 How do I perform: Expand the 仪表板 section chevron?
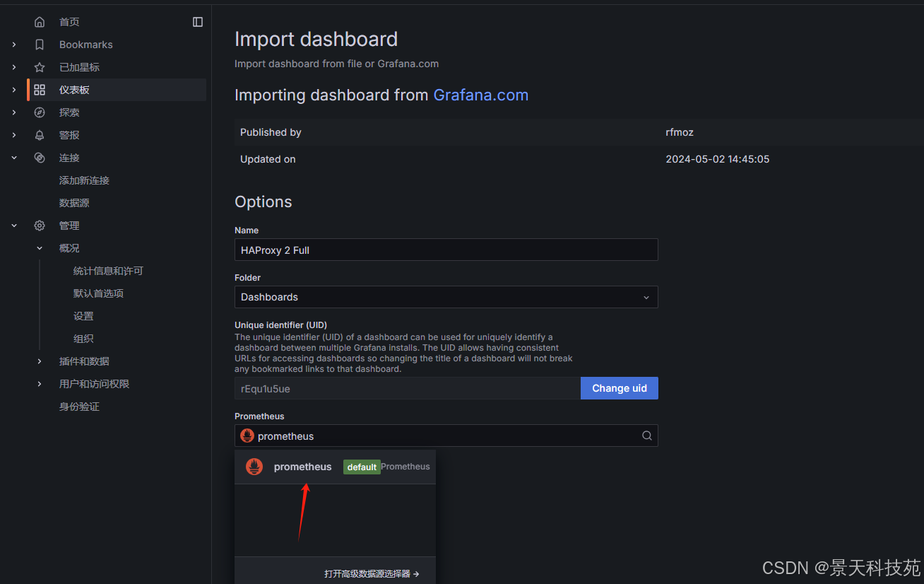(x=14, y=90)
